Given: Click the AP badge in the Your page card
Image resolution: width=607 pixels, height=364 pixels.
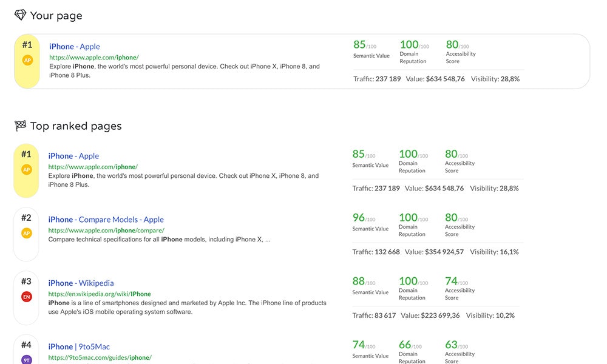Looking at the screenshot, I should click(27, 60).
